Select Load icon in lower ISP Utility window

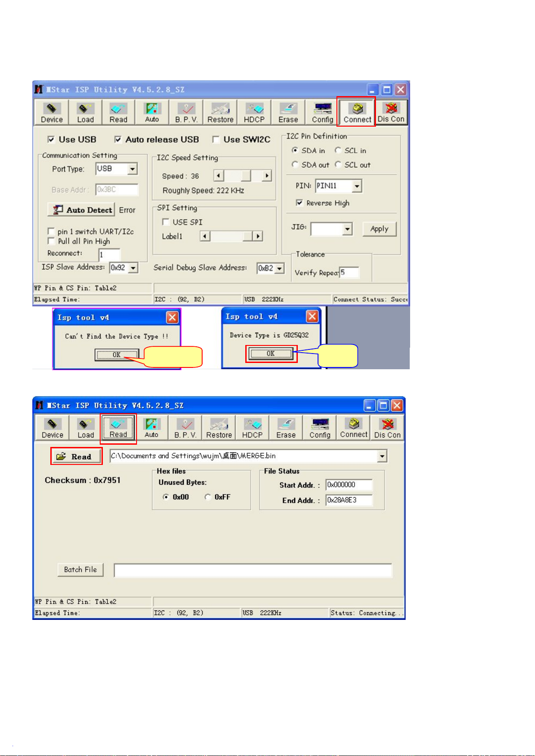[x=85, y=428]
